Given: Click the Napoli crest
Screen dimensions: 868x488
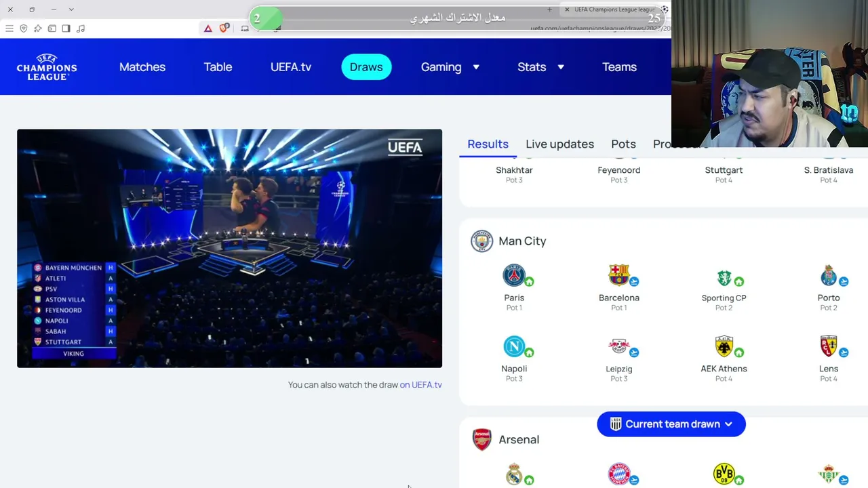Looking at the screenshot, I should pyautogui.click(x=514, y=346).
